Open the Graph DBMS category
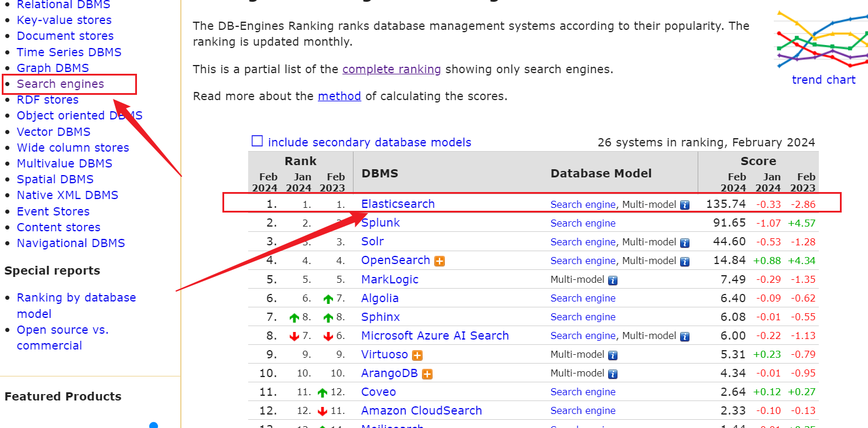Image resolution: width=868 pixels, height=428 pixels. pyautogui.click(x=53, y=68)
